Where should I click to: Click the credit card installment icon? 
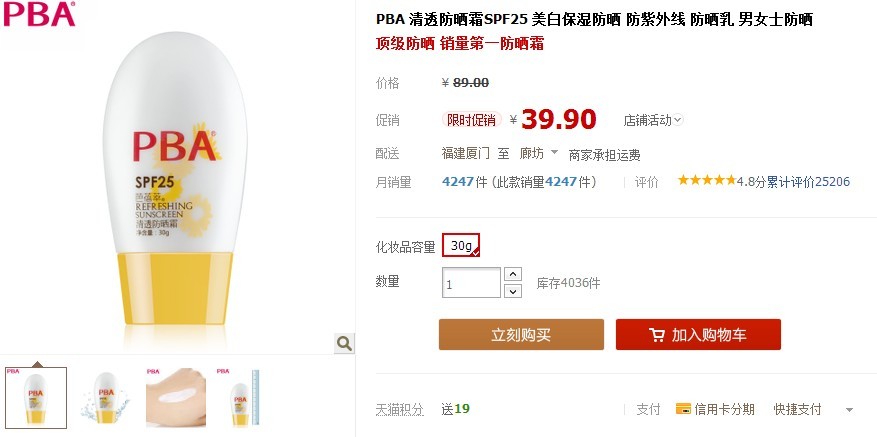pos(683,408)
